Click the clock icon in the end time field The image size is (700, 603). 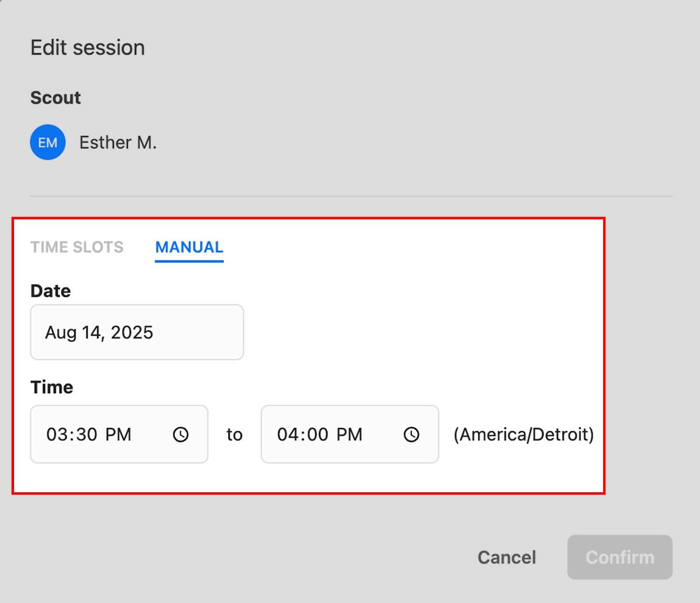point(411,435)
